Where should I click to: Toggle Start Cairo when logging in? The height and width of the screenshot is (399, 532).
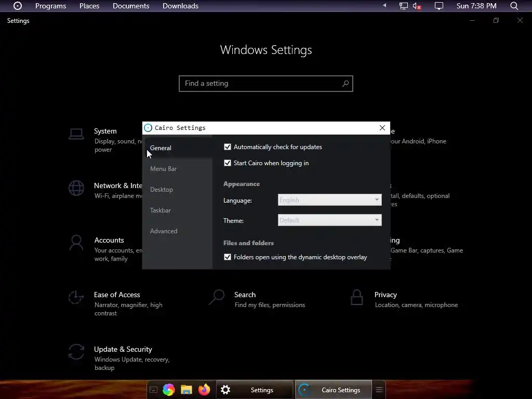228,163
